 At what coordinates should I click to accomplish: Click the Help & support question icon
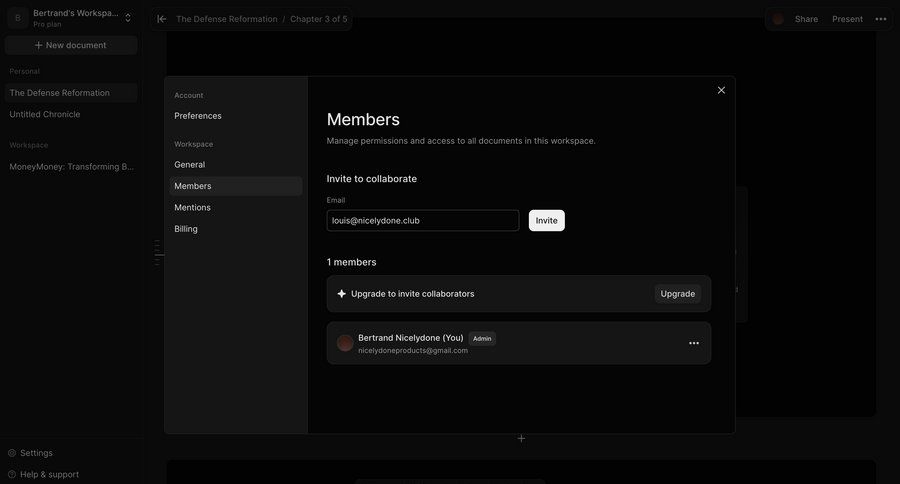(11, 474)
